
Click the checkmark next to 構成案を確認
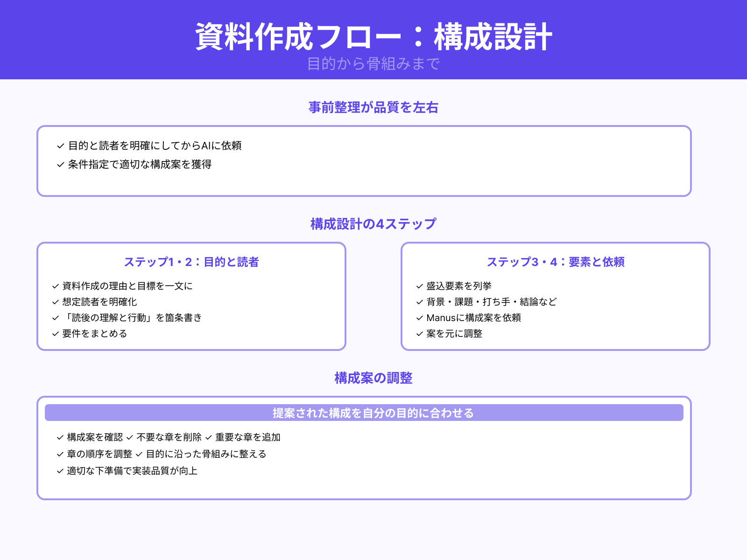pyautogui.click(x=59, y=438)
